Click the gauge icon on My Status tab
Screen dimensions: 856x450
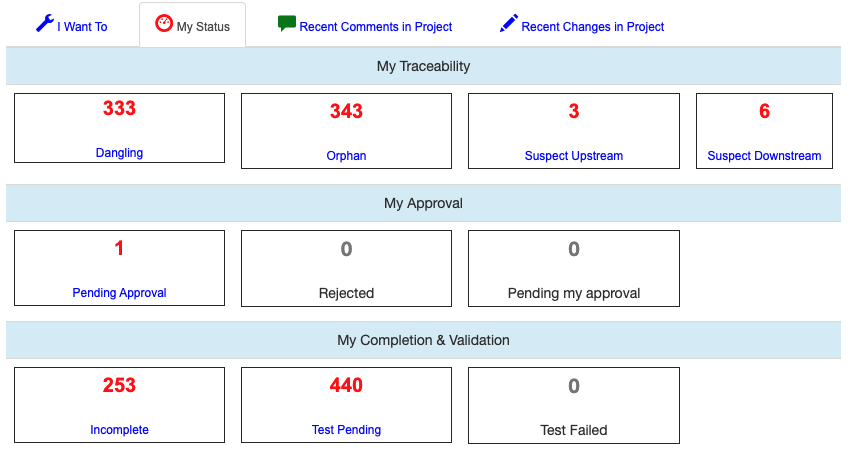point(164,24)
